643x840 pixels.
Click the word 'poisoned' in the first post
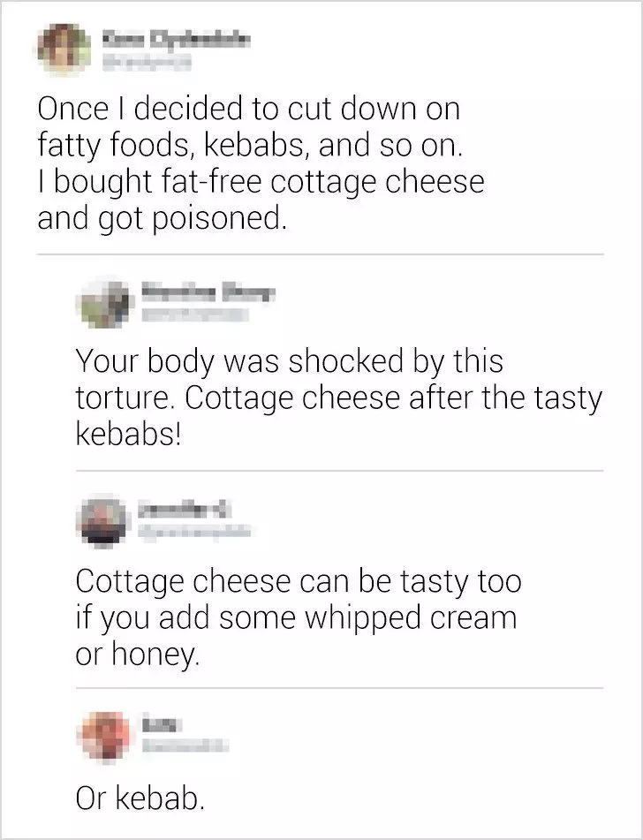pos(216,219)
